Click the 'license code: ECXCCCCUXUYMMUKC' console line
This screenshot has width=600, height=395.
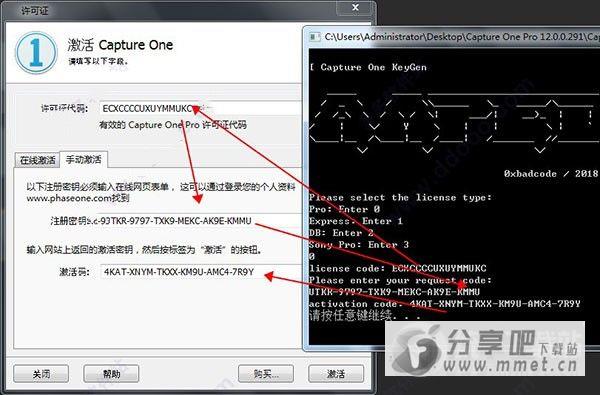(398, 268)
